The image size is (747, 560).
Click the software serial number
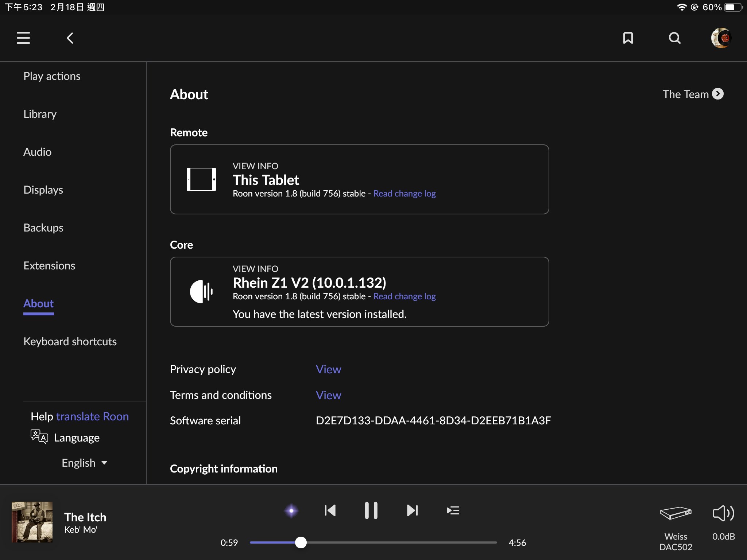click(x=433, y=421)
